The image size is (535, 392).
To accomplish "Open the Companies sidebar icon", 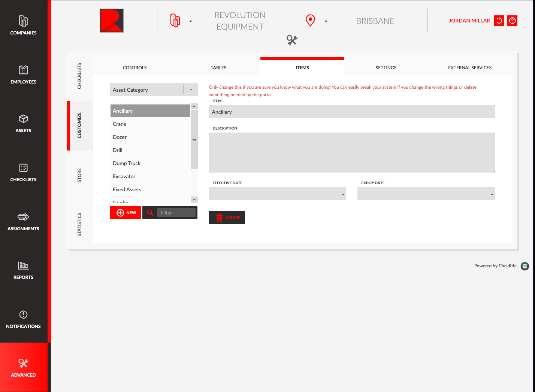I will click(23, 21).
